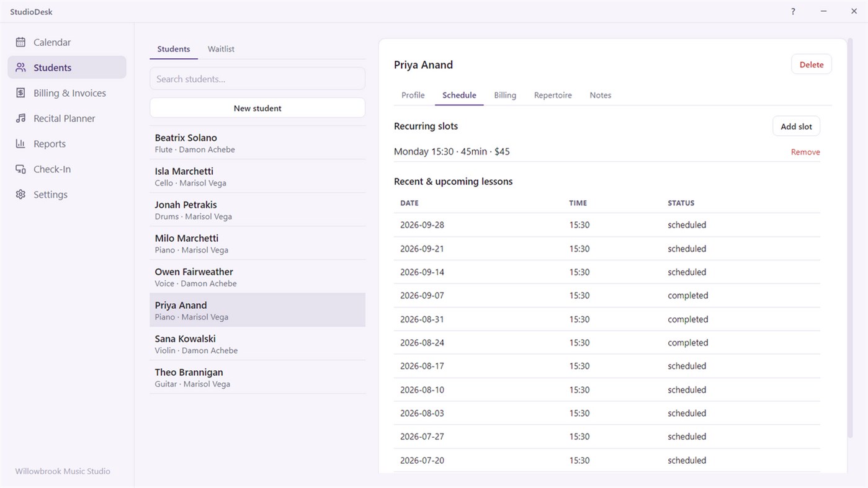Click the DATE column header
Screen dimensions: 868x488
pyautogui.click(x=409, y=203)
